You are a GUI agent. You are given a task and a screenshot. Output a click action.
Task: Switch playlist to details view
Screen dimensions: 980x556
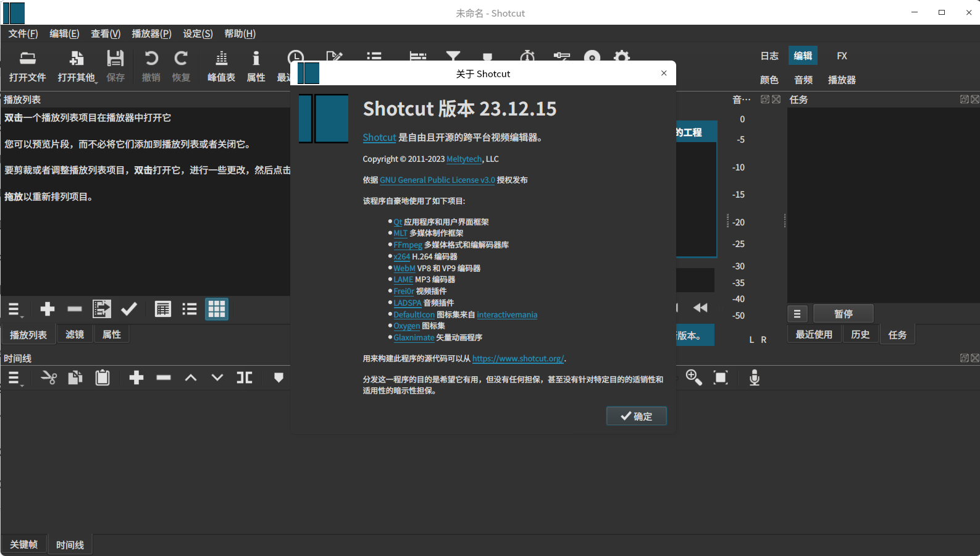click(x=163, y=309)
